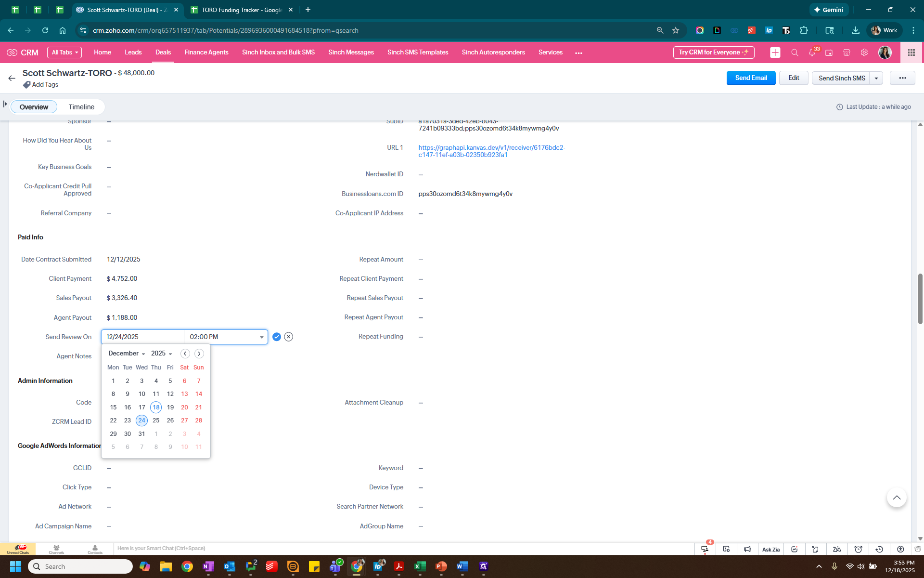This screenshot has width=924, height=578.
Task: Click the create new plus icon
Action: pyautogui.click(x=775, y=53)
